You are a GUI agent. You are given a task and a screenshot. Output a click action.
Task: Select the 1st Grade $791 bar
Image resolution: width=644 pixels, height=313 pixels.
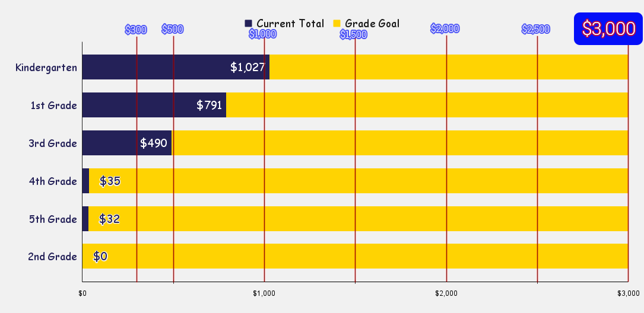pyautogui.click(x=154, y=105)
